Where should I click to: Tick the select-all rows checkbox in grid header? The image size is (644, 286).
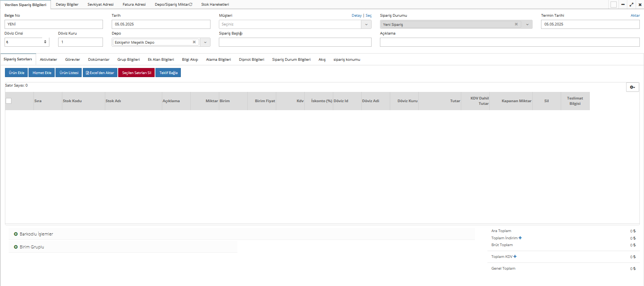click(x=9, y=101)
